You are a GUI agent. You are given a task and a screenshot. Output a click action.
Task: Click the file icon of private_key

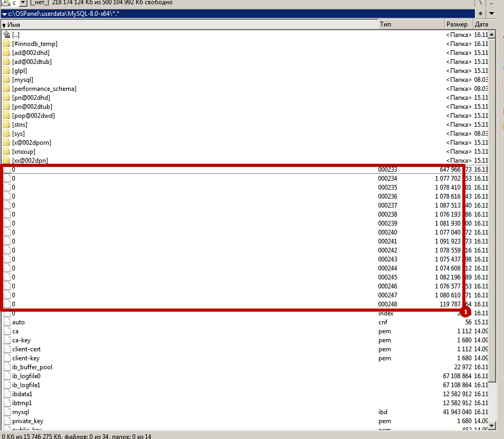point(7,421)
